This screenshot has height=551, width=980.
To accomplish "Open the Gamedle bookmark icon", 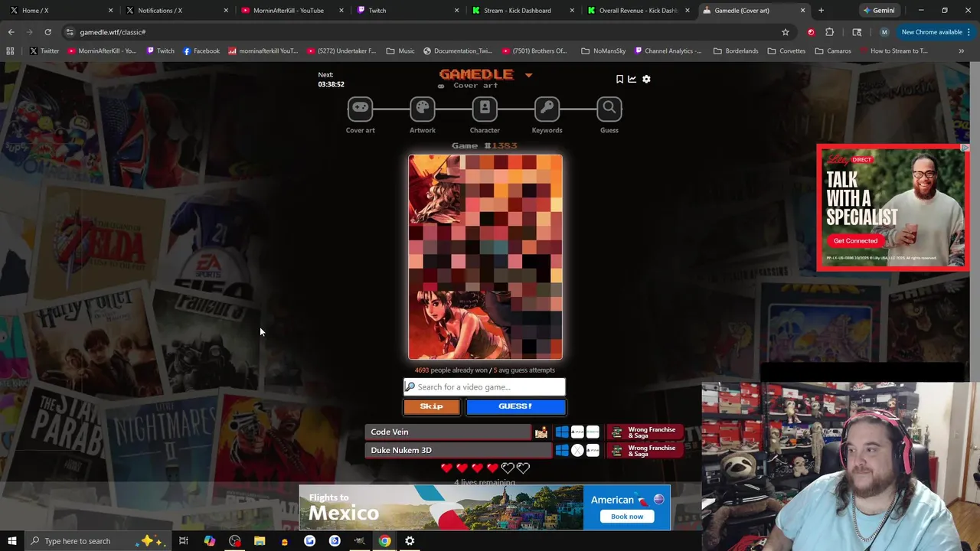I will click(619, 79).
